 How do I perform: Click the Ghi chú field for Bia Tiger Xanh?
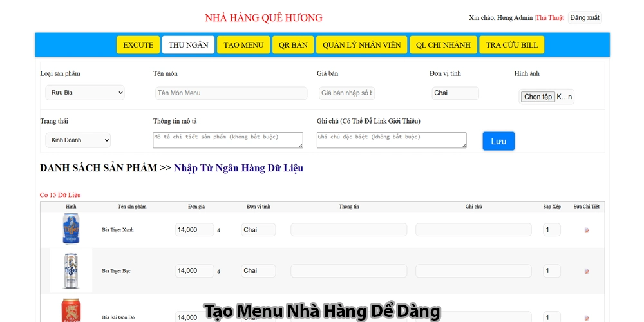tap(473, 230)
